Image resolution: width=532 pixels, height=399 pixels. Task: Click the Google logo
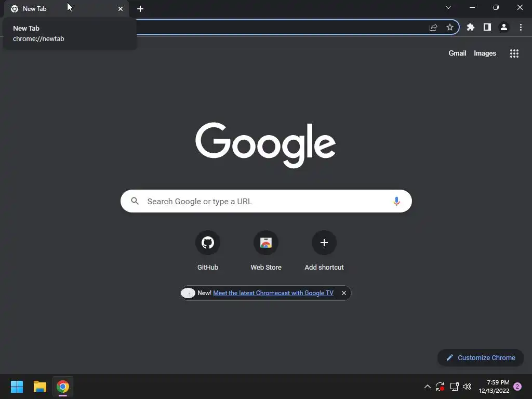[x=265, y=145]
